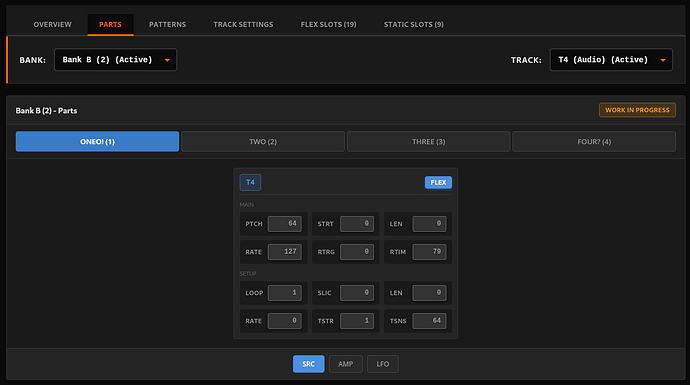
Task: Open the Flex Slots (19) tab
Action: 328,24
